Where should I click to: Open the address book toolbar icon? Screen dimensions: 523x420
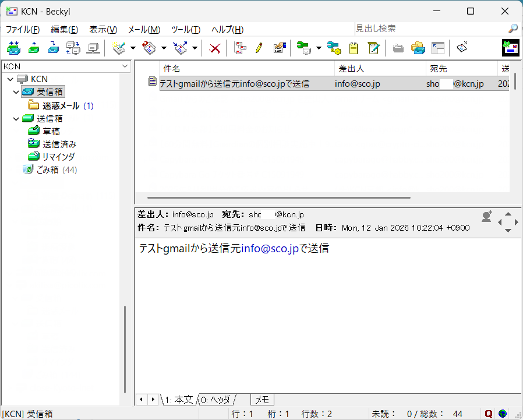(280, 48)
